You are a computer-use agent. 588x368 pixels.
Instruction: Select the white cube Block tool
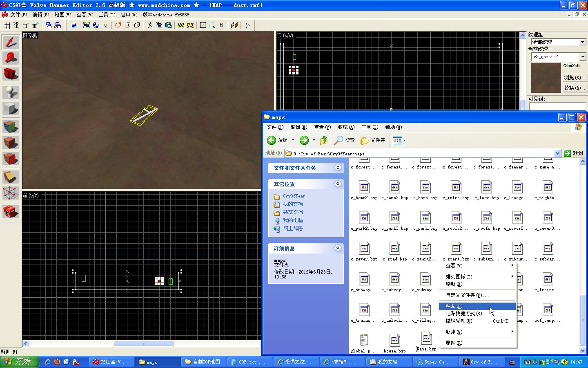tap(11, 109)
